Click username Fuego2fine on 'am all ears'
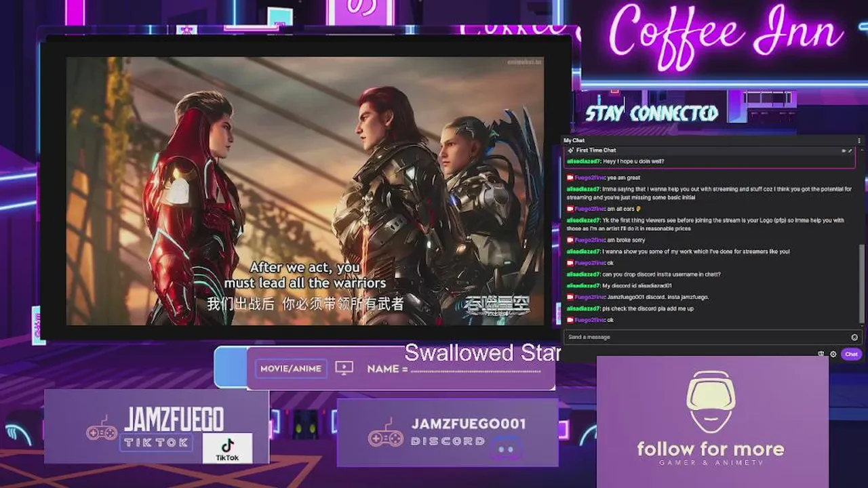 pos(590,209)
